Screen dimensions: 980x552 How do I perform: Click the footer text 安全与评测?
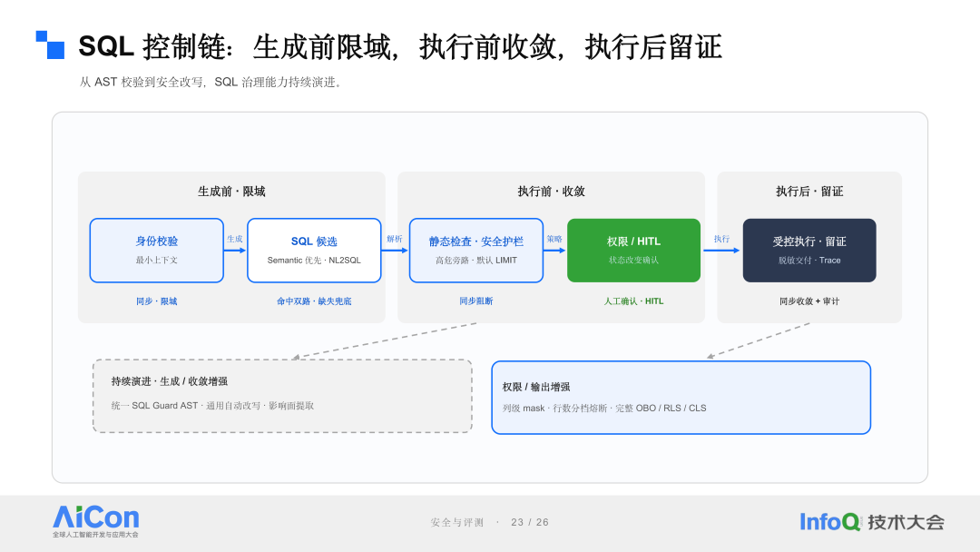(456, 522)
